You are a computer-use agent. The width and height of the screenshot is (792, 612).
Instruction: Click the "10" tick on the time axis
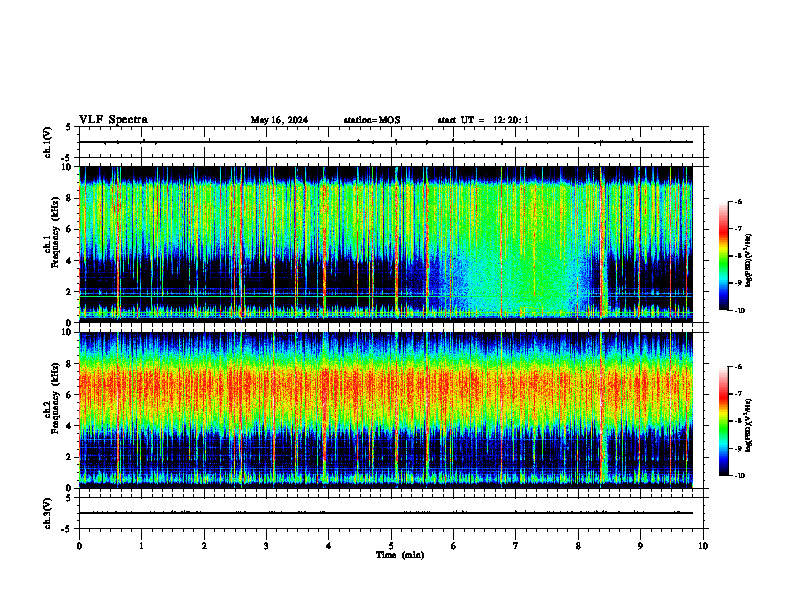click(x=703, y=546)
